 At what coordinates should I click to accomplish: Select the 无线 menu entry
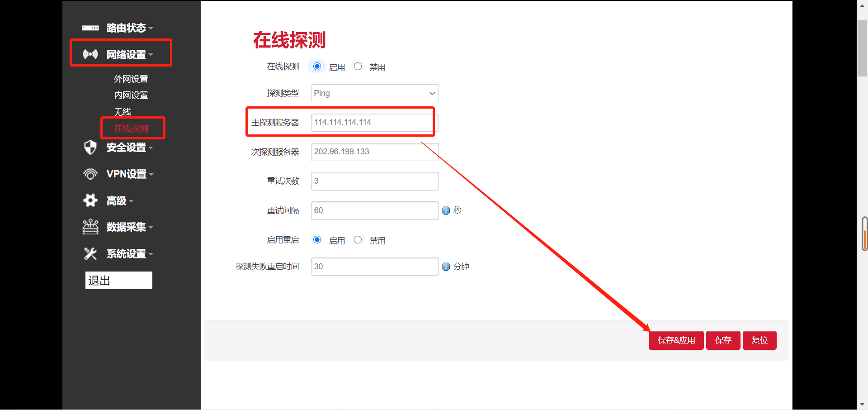[123, 111]
